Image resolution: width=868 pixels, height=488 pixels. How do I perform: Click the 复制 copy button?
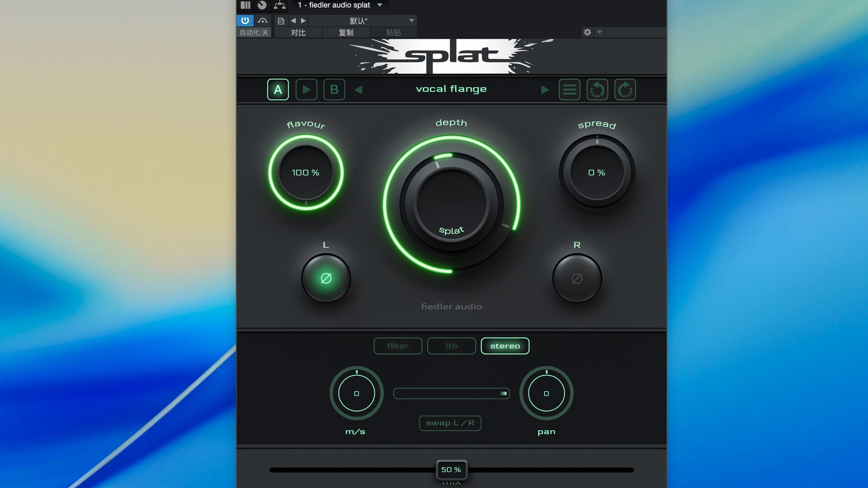(x=346, y=33)
